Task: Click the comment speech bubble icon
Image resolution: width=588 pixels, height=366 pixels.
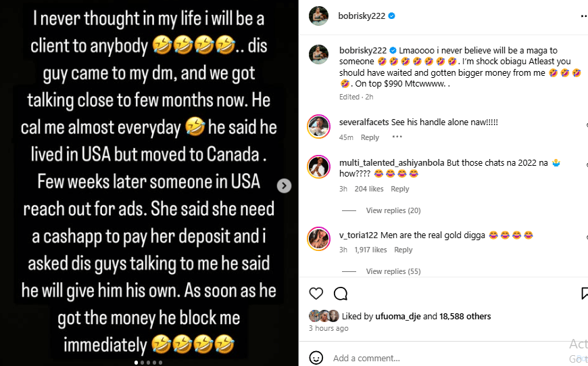Action: pos(341,294)
